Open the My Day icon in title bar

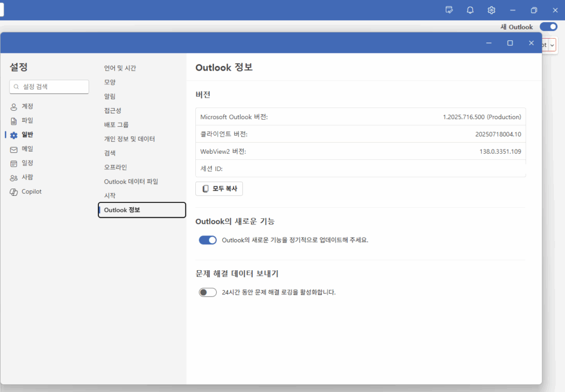click(x=449, y=10)
